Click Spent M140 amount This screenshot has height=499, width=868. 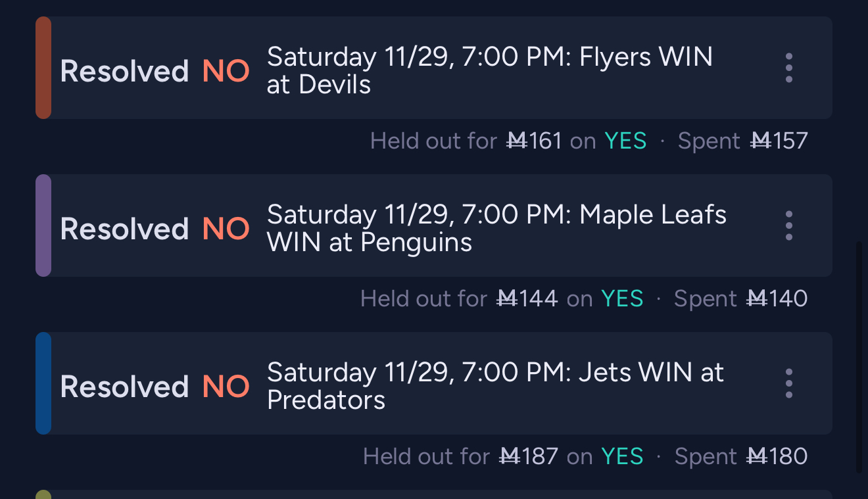point(740,298)
